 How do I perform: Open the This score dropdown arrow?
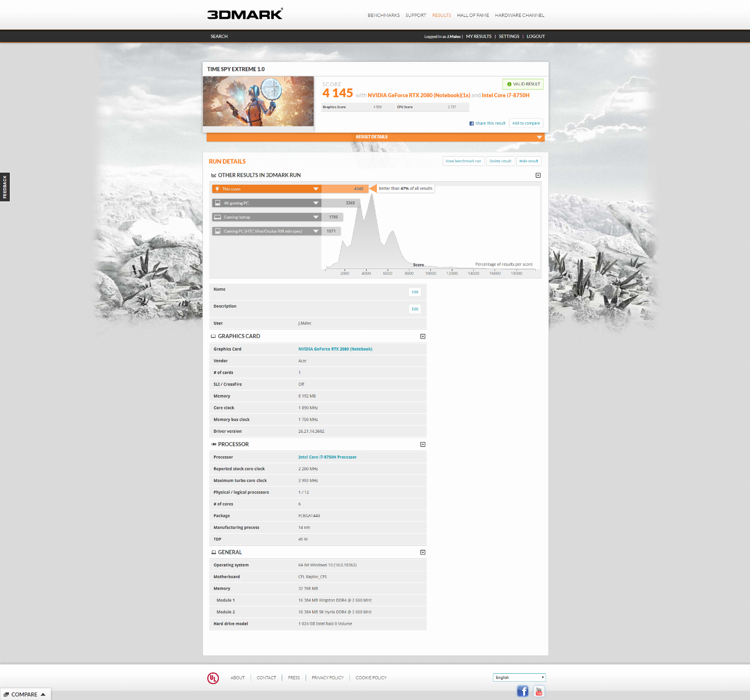tap(316, 189)
